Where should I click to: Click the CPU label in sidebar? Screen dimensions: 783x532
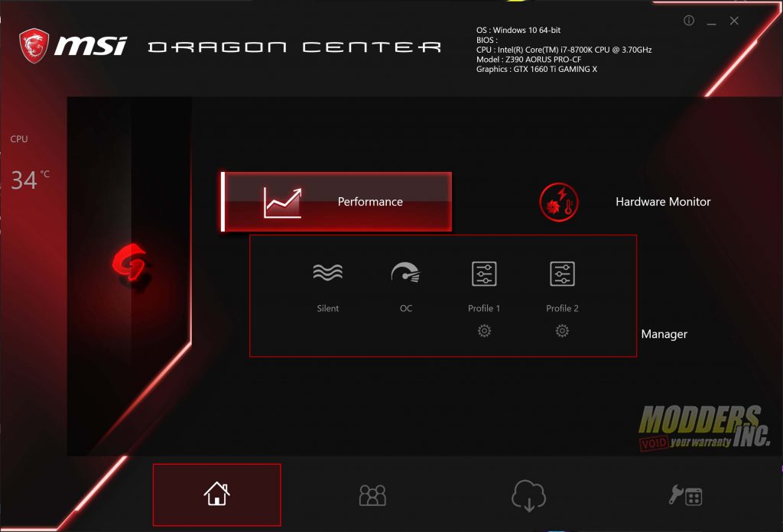(19, 139)
